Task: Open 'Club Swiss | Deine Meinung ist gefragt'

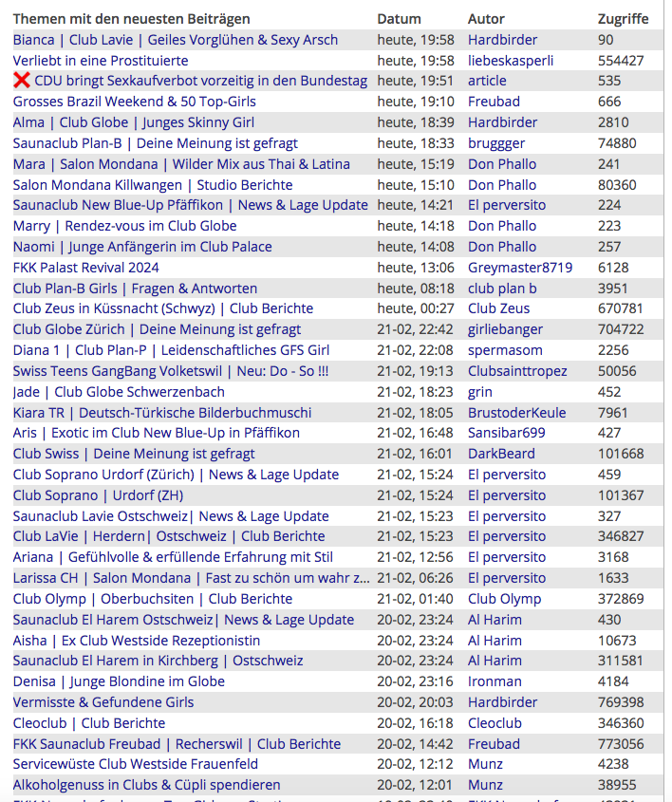Action: [134, 454]
